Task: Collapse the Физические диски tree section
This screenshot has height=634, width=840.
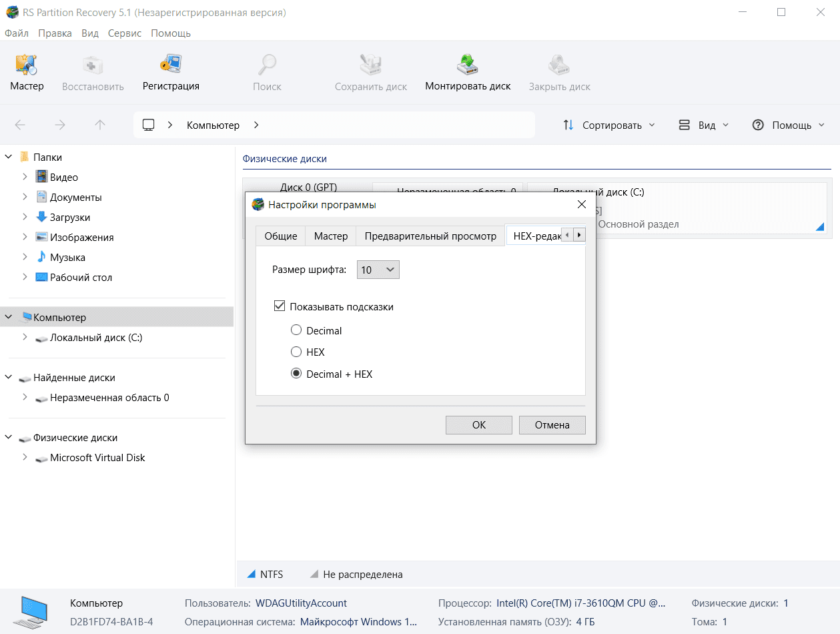Action: (8, 438)
